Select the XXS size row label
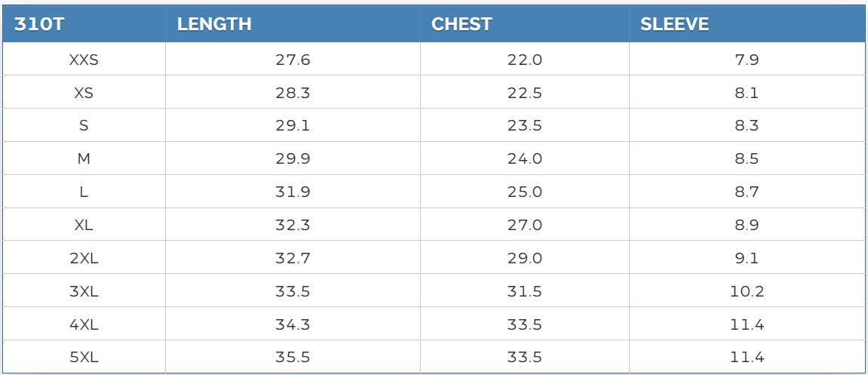This screenshot has height=375, width=868. (84, 60)
